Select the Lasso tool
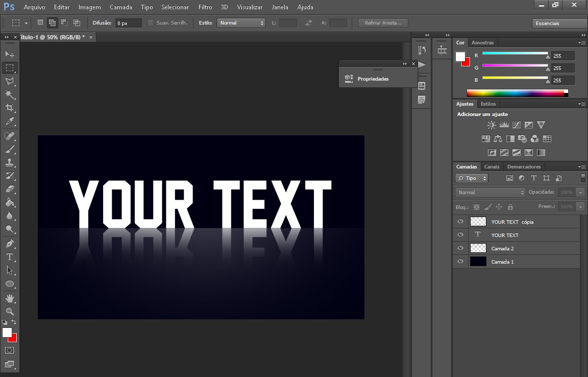588x377 pixels. tap(10, 81)
